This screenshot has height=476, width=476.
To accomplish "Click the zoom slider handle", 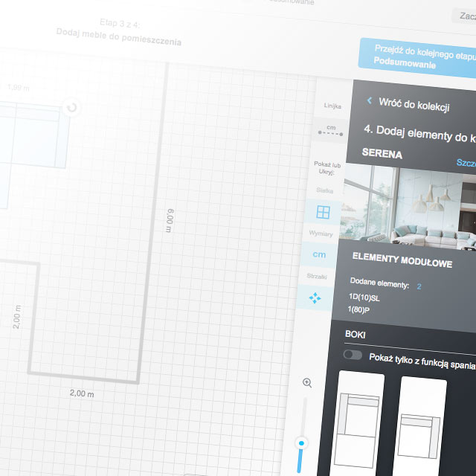I will pos(301,443).
